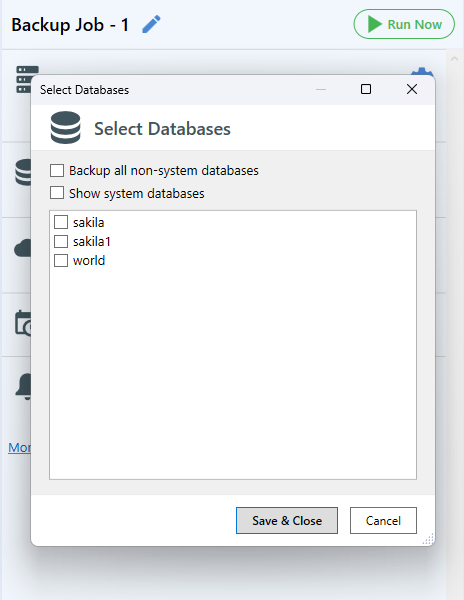The image size is (464, 600).
Task: Open the More link in the background window
Action: pos(20,447)
